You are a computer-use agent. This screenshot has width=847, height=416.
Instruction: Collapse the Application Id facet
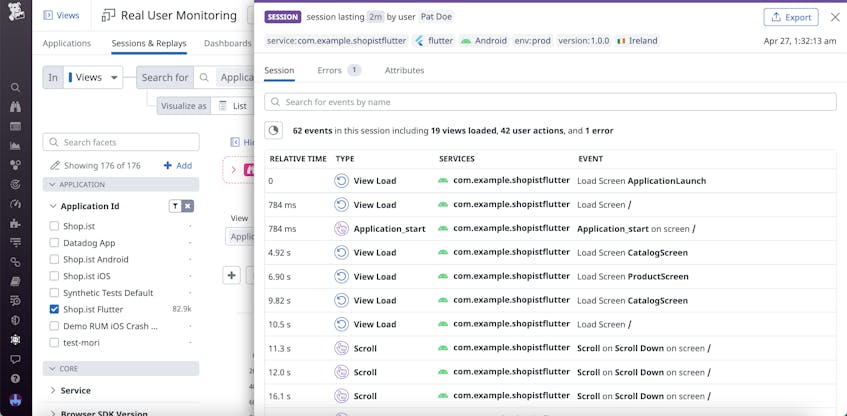pyautogui.click(x=53, y=206)
